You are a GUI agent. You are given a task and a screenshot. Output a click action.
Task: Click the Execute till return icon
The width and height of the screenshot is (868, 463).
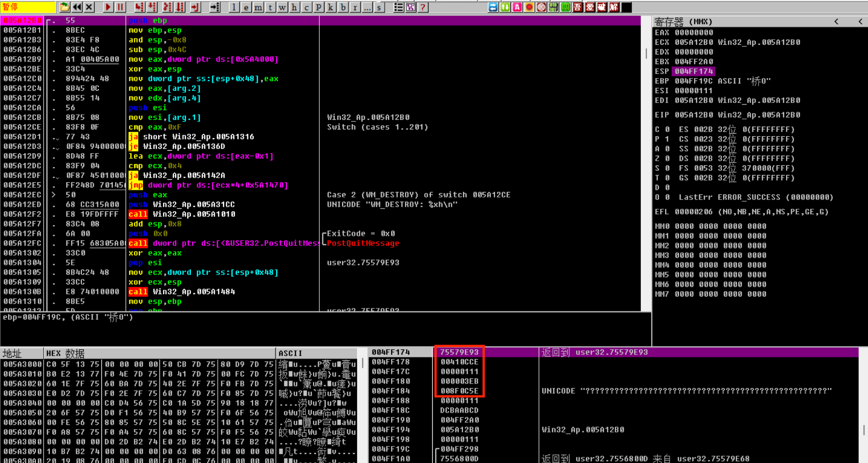(195, 7)
